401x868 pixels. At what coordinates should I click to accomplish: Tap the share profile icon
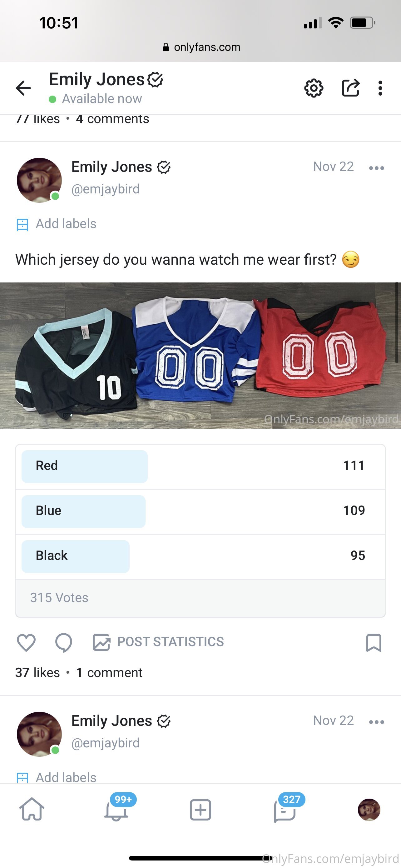350,88
